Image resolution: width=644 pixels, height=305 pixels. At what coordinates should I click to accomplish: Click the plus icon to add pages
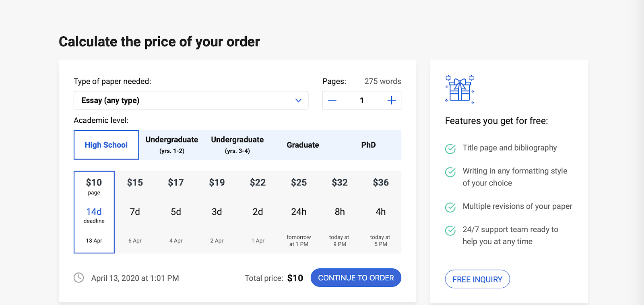pos(391,101)
